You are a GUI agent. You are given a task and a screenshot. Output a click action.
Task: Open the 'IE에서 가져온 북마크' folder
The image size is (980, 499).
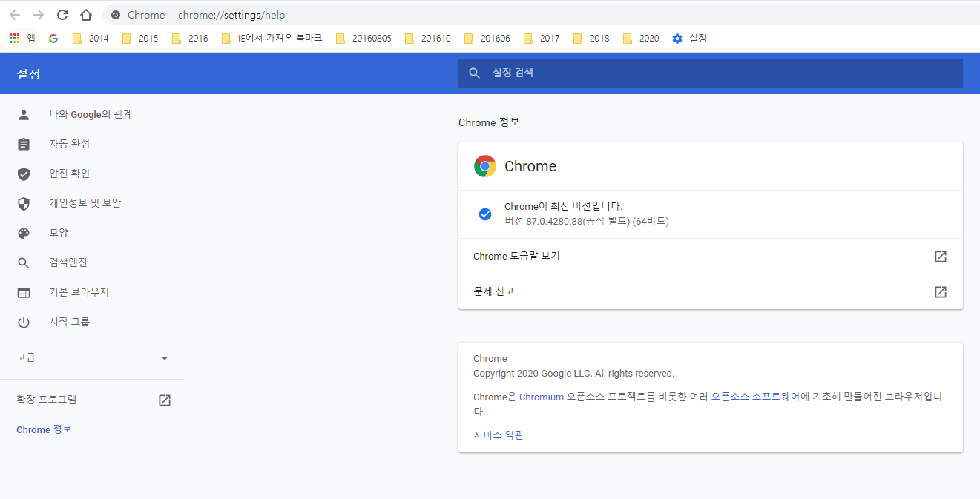pyautogui.click(x=272, y=38)
